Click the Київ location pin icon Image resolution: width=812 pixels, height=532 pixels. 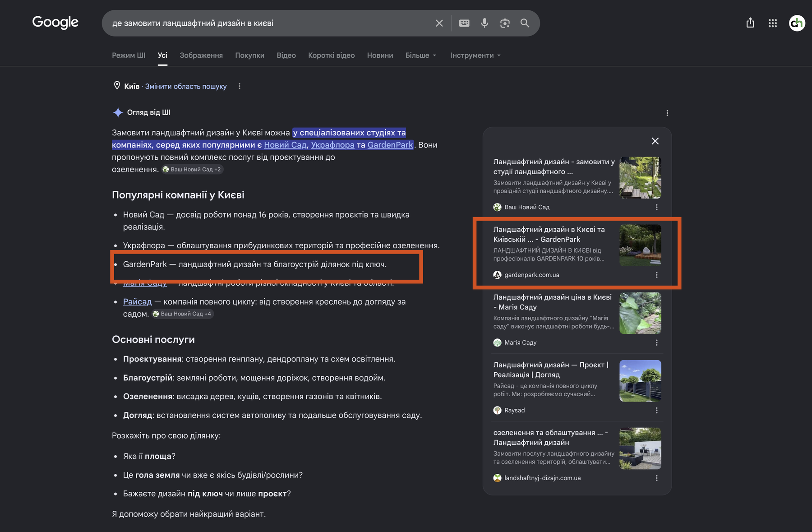(117, 85)
